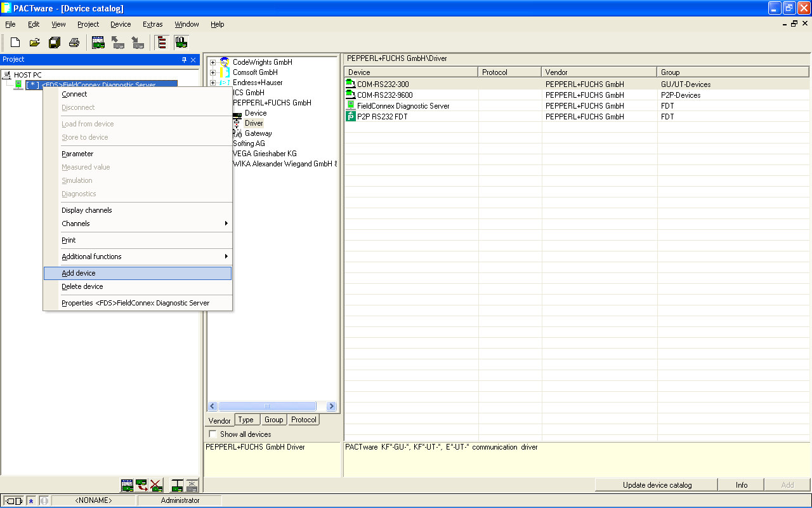Screen dimensions: 812x508
Task: Click the greyed last icon in the Project panel's bottom toolbar
Action: tap(192, 486)
